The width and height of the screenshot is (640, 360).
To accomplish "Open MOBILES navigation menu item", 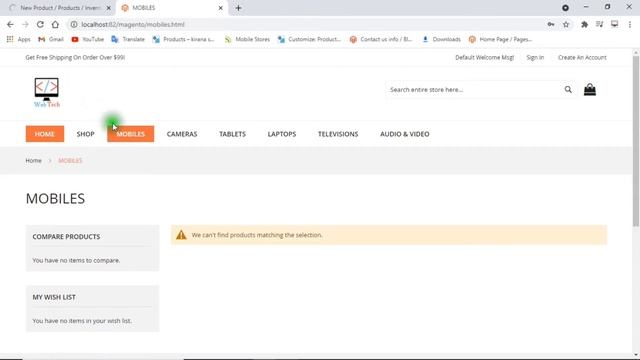I will (131, 134).
